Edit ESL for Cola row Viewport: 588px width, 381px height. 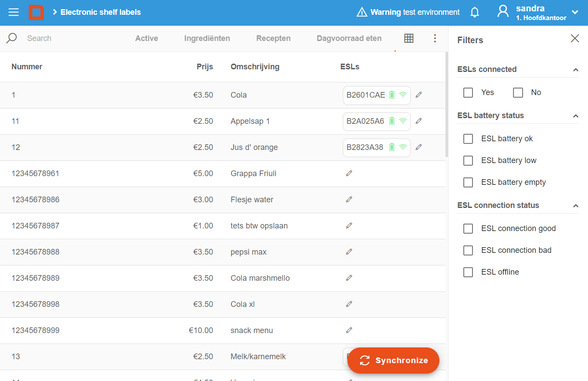419,95
